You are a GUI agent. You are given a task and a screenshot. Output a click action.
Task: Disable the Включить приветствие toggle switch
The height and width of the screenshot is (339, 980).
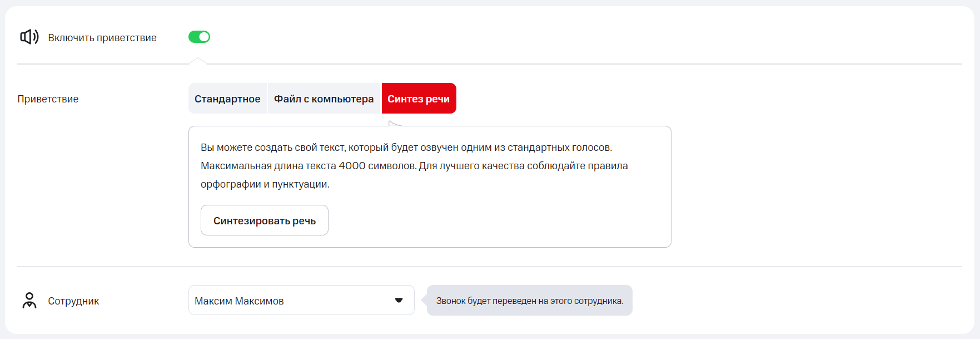pos(199,37)
